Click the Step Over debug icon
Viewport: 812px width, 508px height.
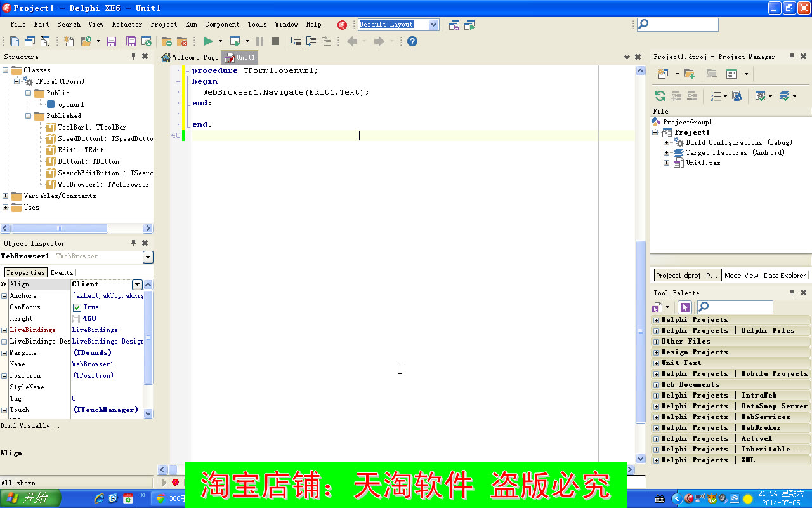tap(311, 41)
